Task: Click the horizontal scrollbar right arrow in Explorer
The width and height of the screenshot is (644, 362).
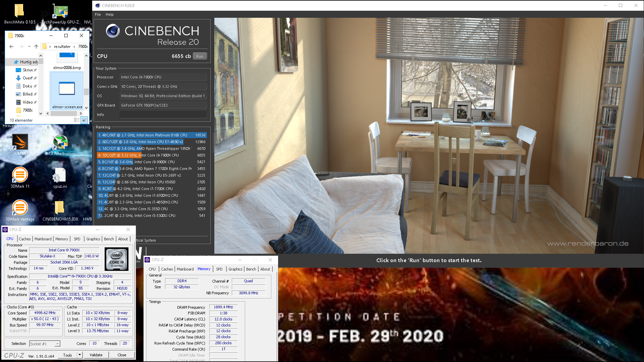Action: tap(81, 113)
